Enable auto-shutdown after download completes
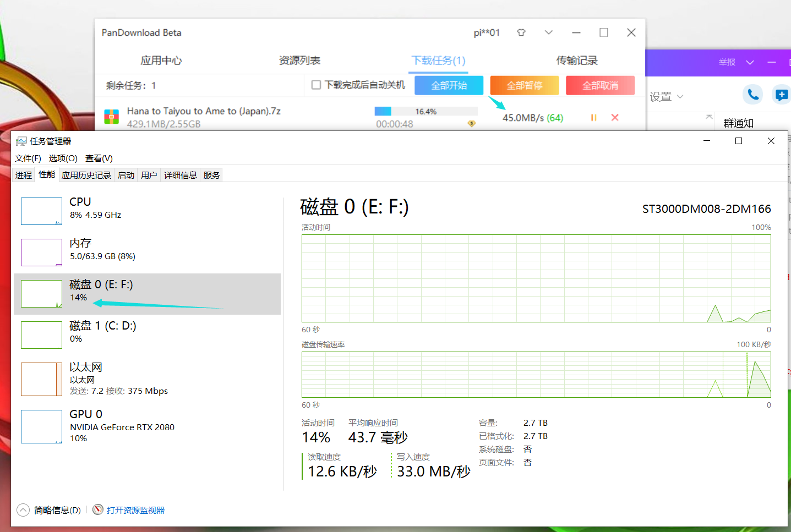This screenshot has width=791, height=532. [316, 85]
